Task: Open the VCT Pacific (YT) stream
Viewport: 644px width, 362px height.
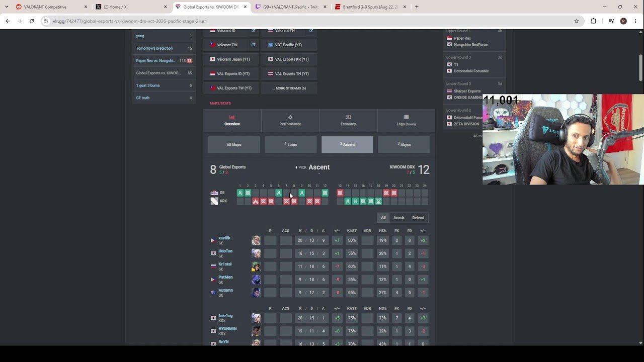Action: 289,45
